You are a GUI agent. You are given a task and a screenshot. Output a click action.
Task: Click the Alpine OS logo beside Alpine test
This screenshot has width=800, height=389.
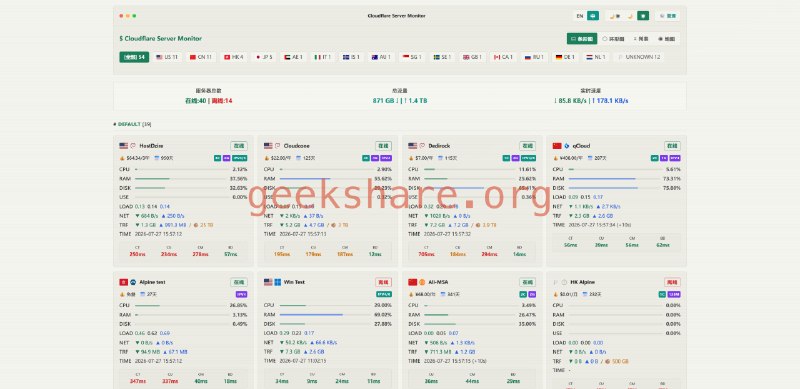[133, 282]
